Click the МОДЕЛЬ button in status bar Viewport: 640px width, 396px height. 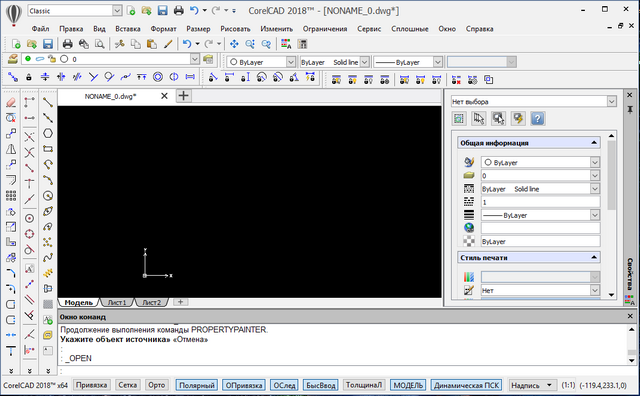408,385
